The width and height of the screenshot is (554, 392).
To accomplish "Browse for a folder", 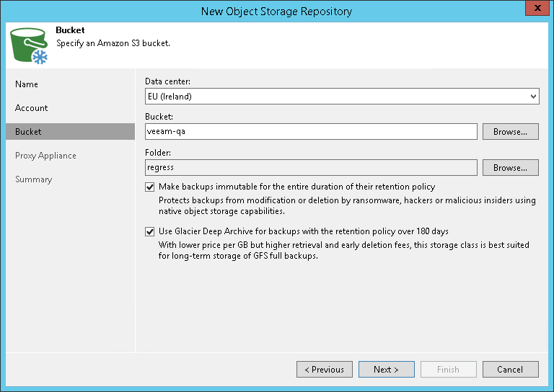I will tap(511, 168).
